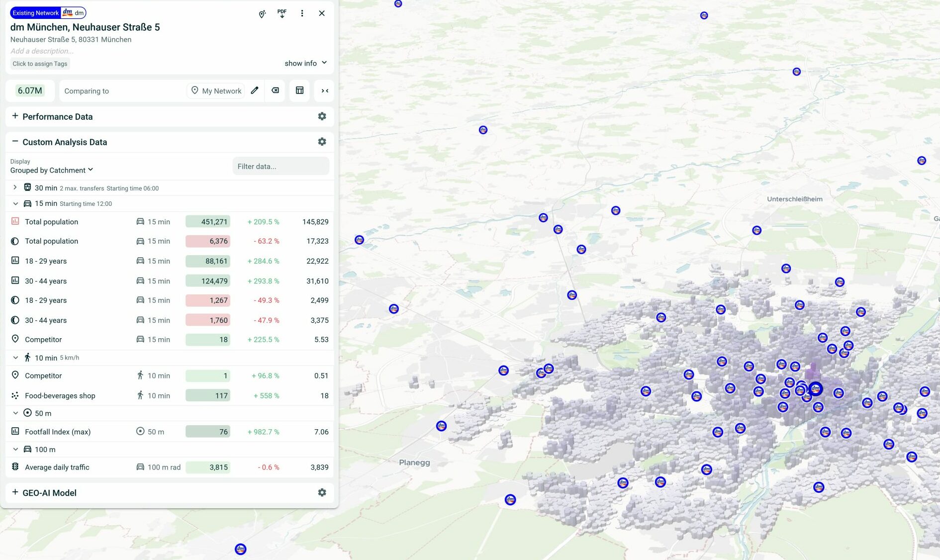Click the Food-beverages shop value 117

208,396
